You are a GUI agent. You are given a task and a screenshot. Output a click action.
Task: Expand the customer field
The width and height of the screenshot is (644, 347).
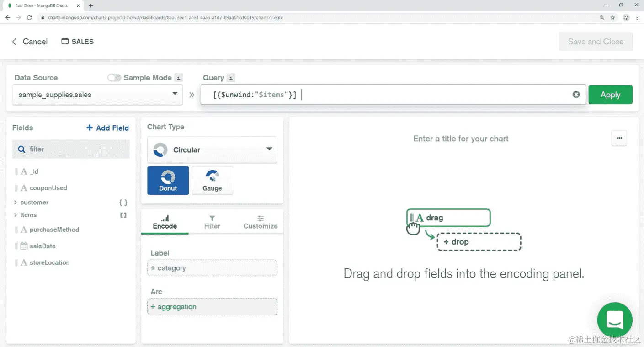point(16,203)
